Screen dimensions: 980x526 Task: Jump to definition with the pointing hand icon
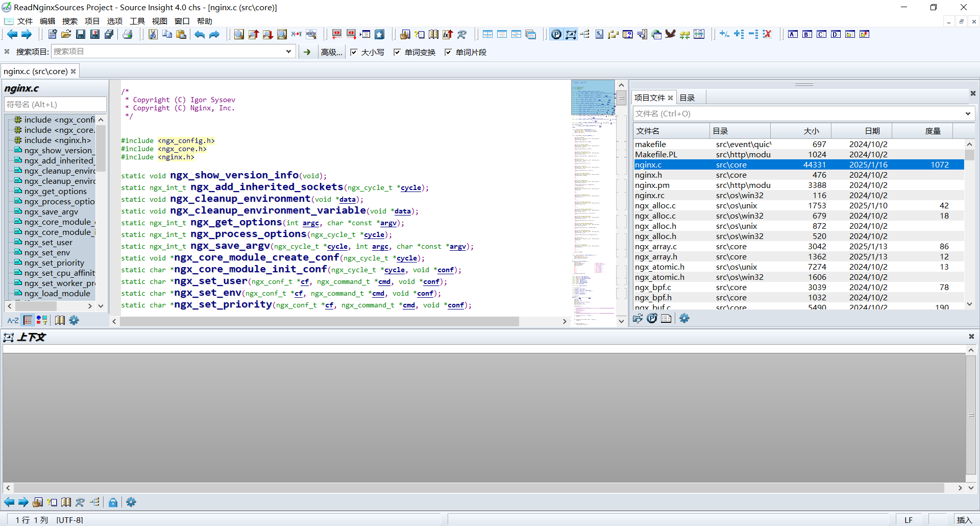pyautogui.click(x=405, y=34)
